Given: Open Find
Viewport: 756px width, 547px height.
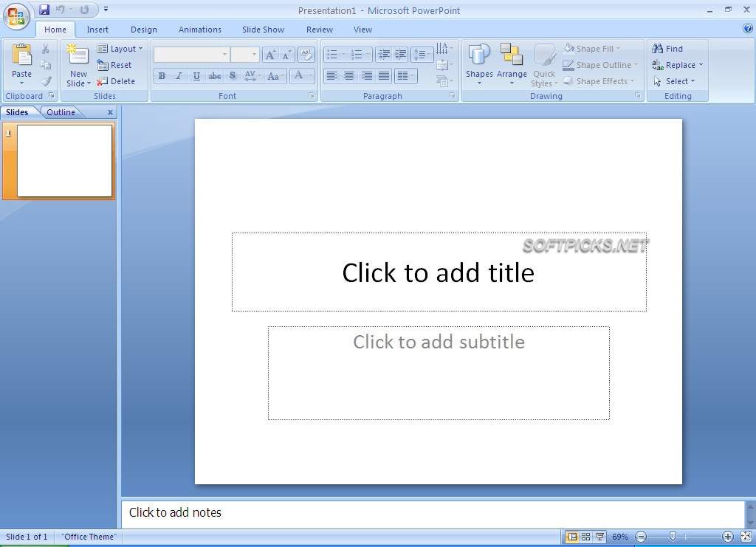Looking at the screenshot, I should tap(667, 49).
